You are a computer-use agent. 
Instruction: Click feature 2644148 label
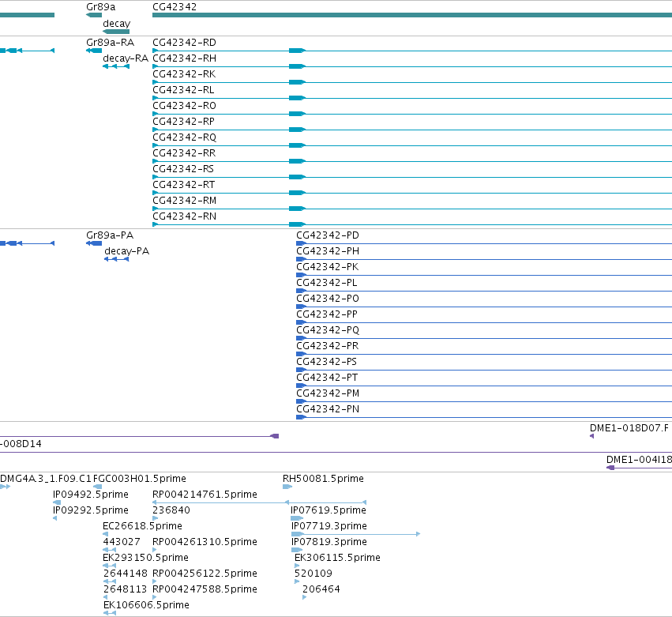(x=125, y=574)
